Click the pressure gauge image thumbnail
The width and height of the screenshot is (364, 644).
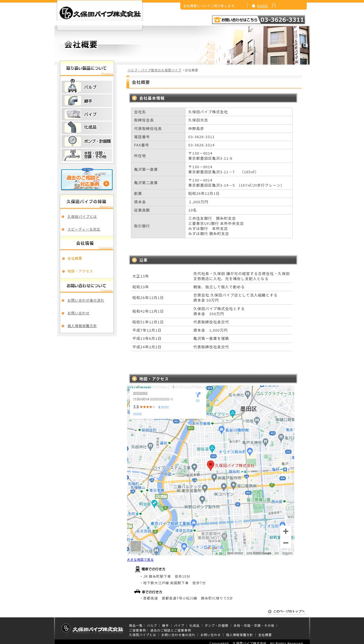(x=73, y=141)
